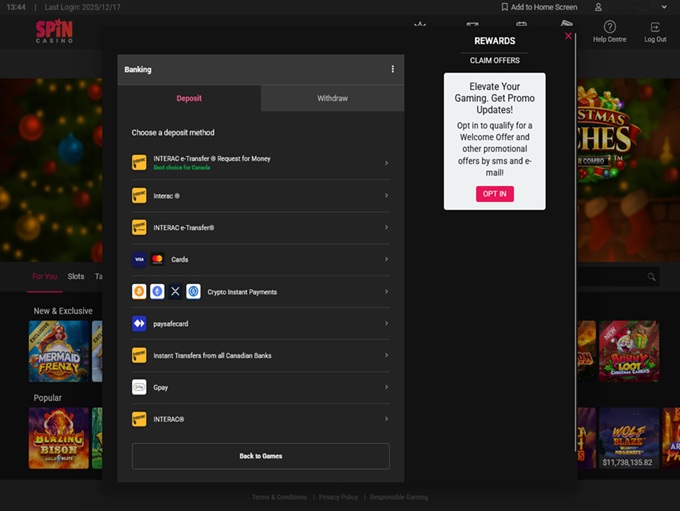Viewport: 680px width, 511px height.
Task: Click the Bitcoin crypto icon
Action: click(139, 291)
